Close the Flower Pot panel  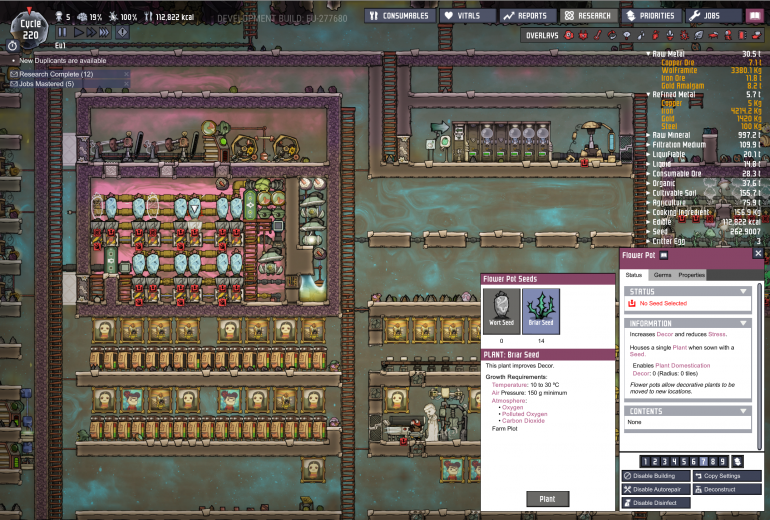point(758,253)
